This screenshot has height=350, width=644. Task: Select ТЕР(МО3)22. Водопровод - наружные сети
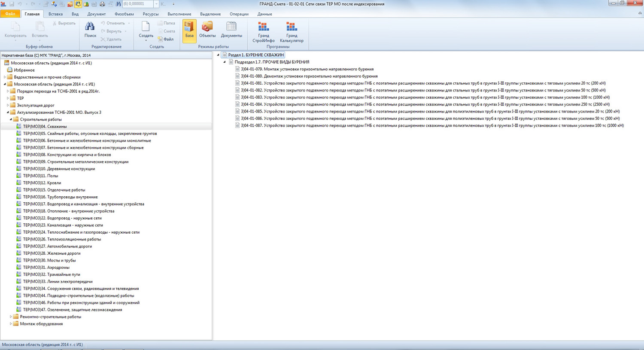pyautogui.click(x=62, y=218)
